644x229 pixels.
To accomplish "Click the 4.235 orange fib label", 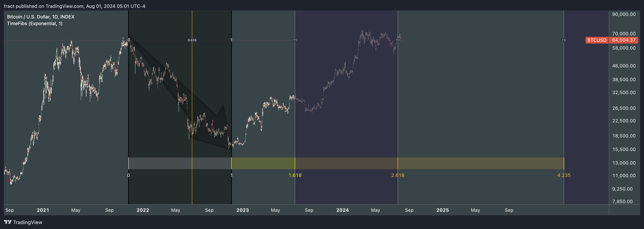I will click(x=564, y=175).
